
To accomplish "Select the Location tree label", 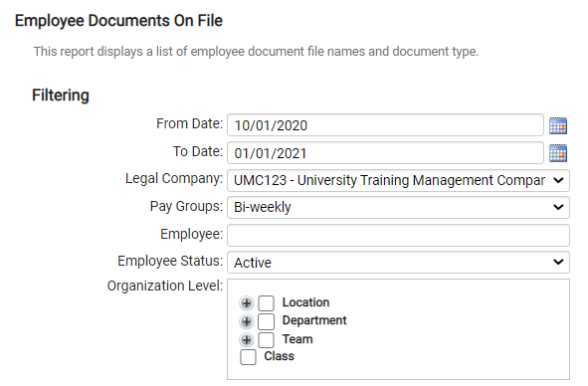I will tap(305, 302).
